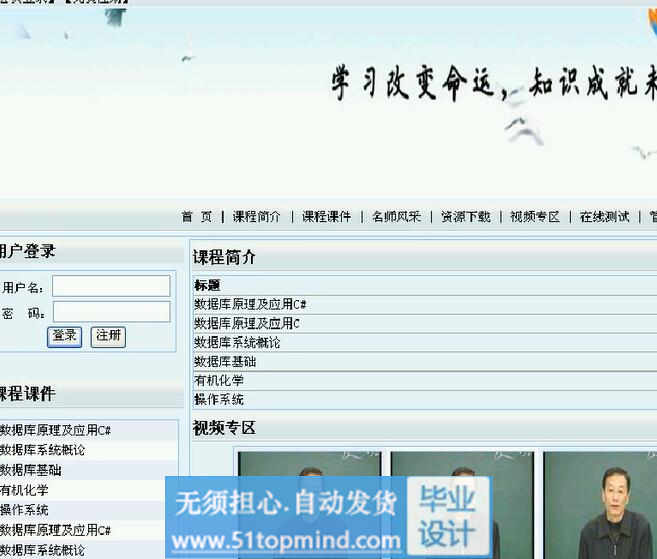This screenshot has height=559, width=657.
Task: Open 数据库系统概论 in the 课程简介 table
Action: coord(237,342)
